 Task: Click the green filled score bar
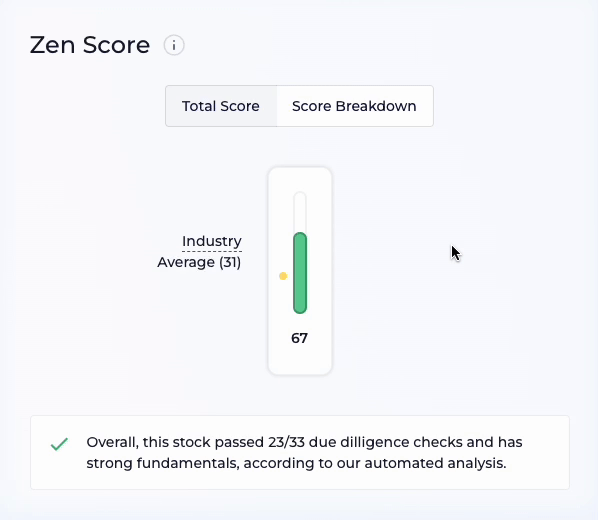tap(300, 273)
